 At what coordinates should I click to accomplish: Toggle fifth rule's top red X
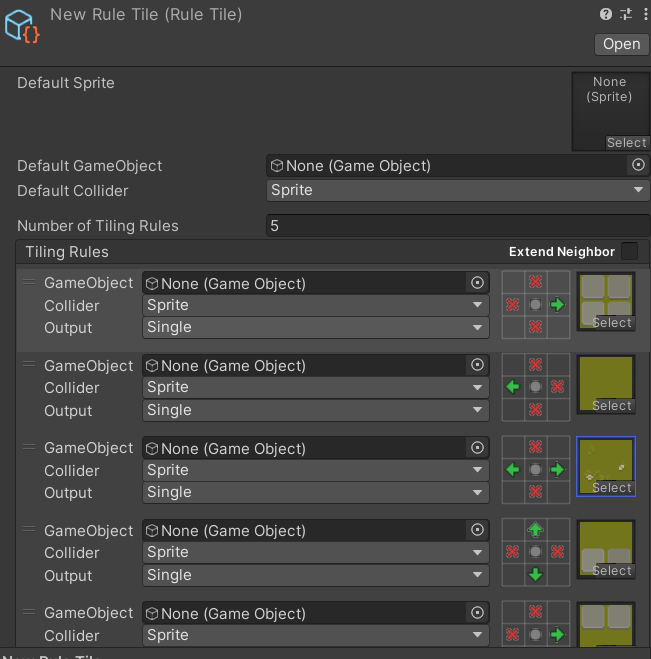click(x=535, y=612)
